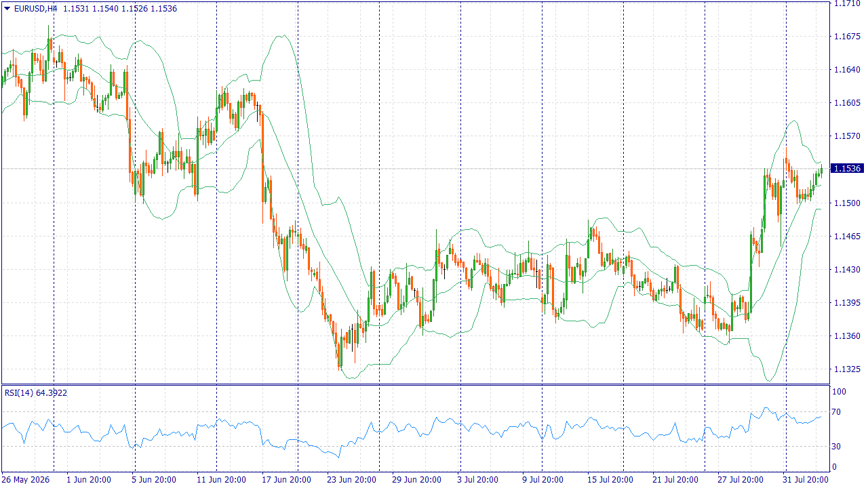Click the triangle arrow beside EURUSD,H# title
The image size is (868, 488).
click(7, 9)
